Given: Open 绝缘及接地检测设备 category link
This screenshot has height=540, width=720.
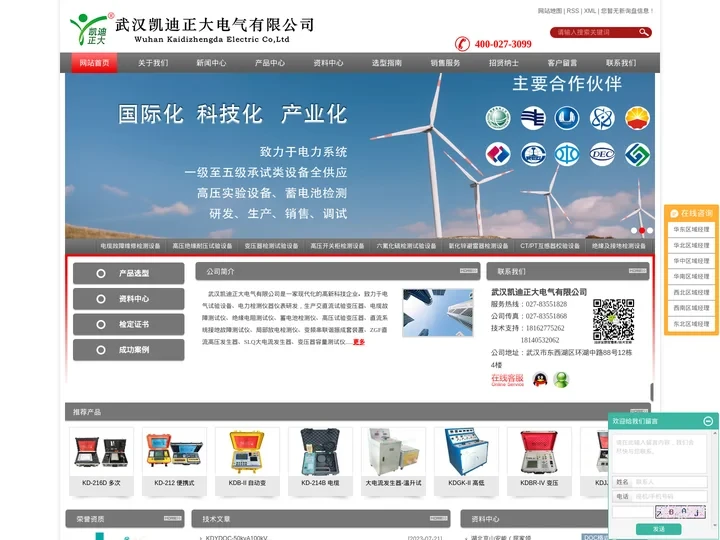Looking at the screenshot, I should 619,246.
